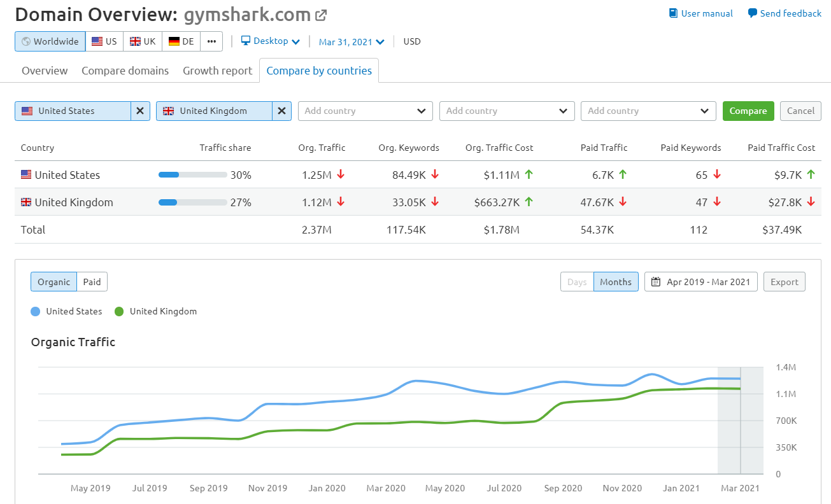Open more databases ellipsis button
The height and width of the screenshot is (504, 831).
(x=211, y=41)
